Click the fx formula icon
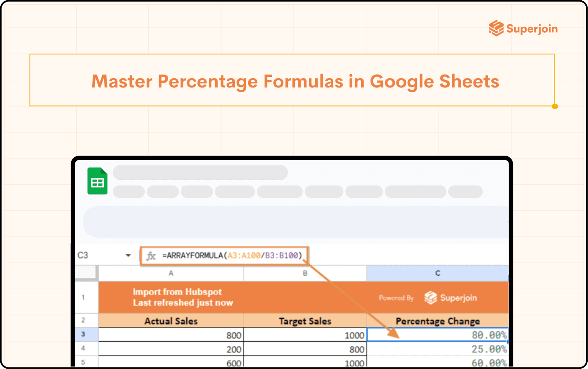 point(151,255)
